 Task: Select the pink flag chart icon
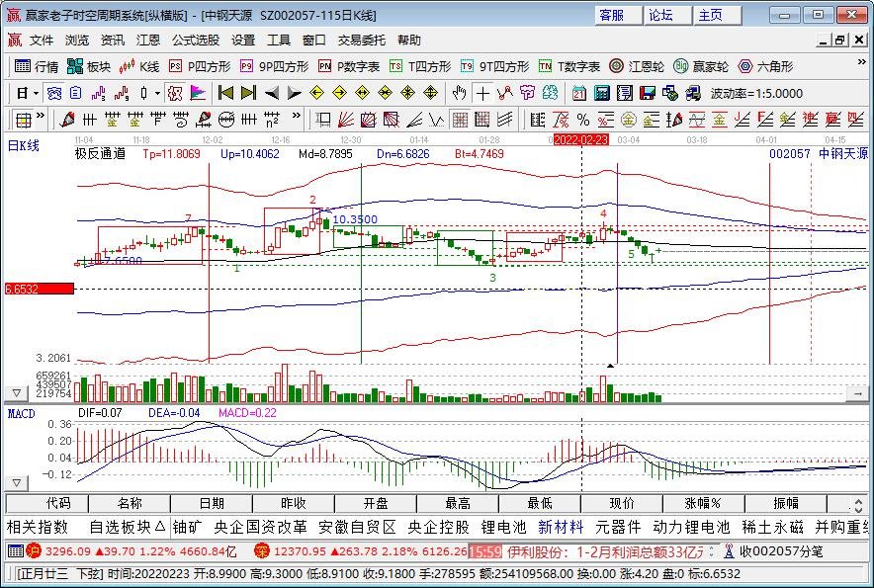pyautogui.click(x=198, y=93)
